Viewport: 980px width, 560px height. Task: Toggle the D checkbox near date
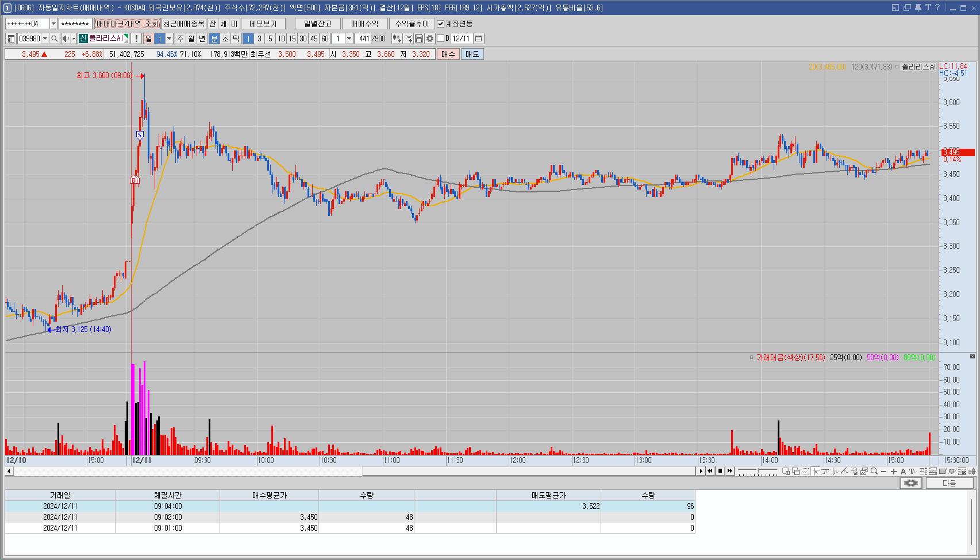coord(440,38)
